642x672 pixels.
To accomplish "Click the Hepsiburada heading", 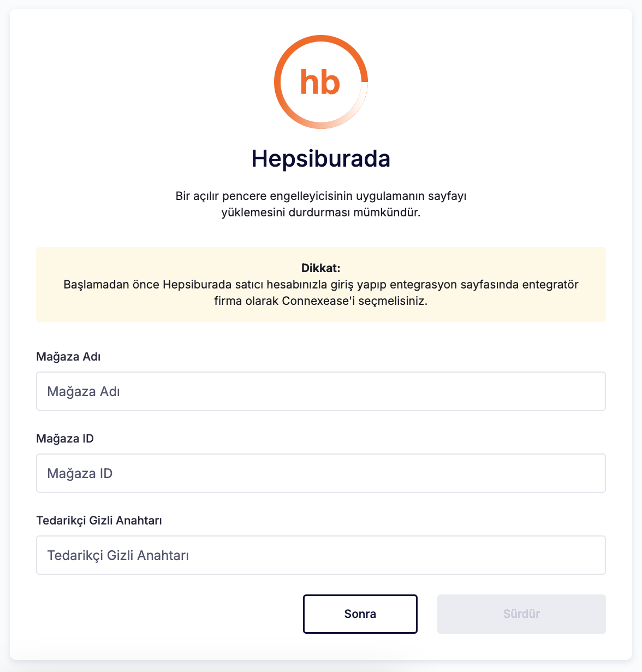I will click(321, 158).
